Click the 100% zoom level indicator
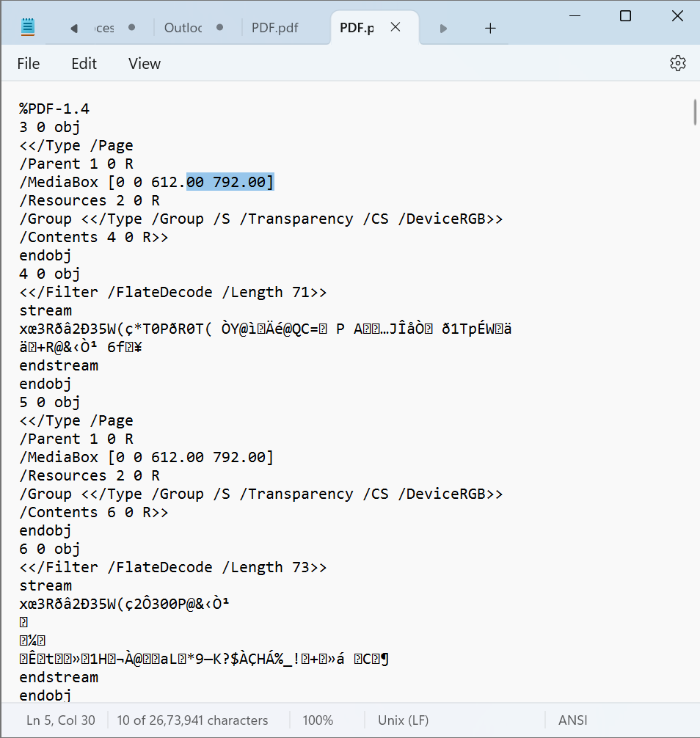The height and width of the screenshot is (738, 700). point(318,720)
